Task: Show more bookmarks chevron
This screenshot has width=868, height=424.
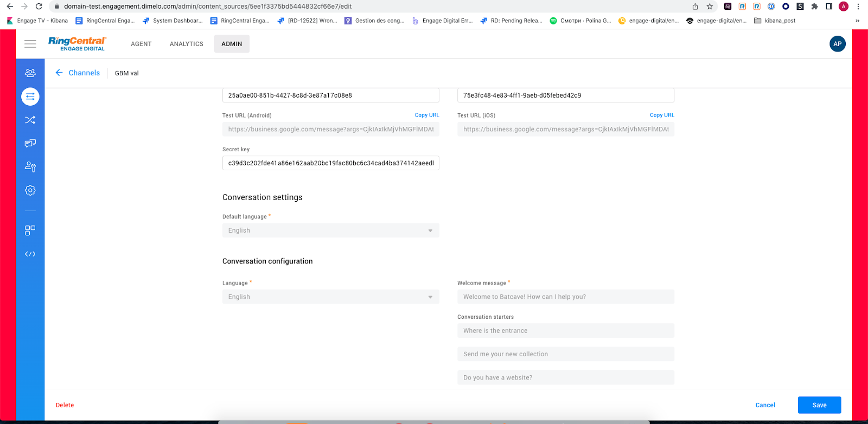Action: 857,21
